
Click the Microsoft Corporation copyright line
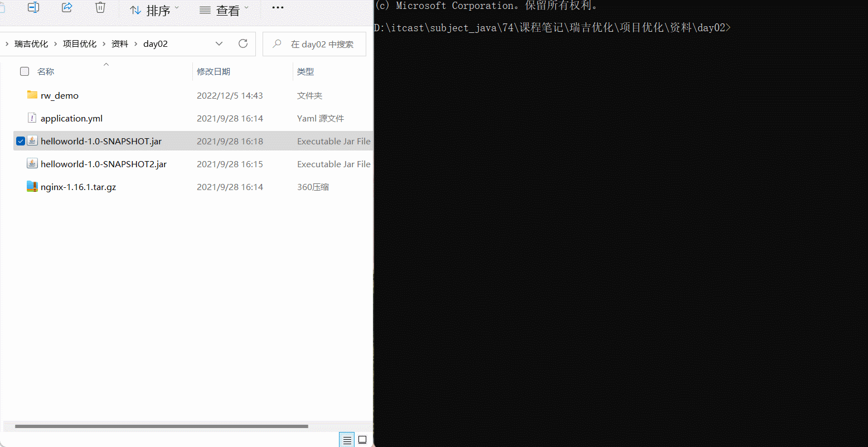point(486,6)
